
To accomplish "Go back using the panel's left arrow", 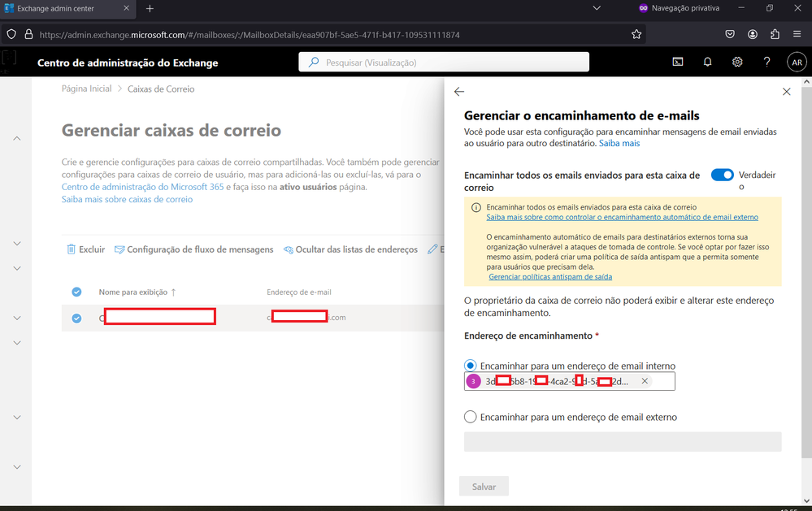I will 458,92.
